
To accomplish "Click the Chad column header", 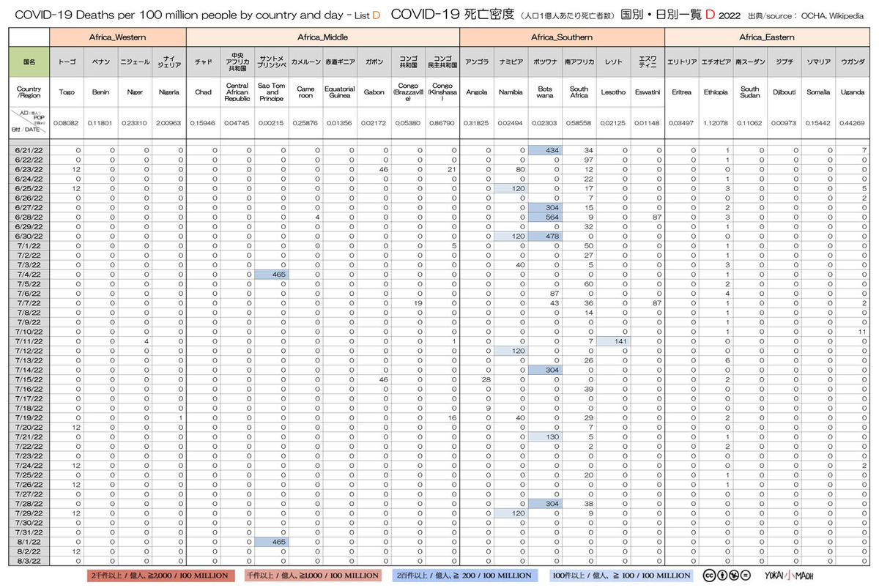I will (x=204, y=92).
